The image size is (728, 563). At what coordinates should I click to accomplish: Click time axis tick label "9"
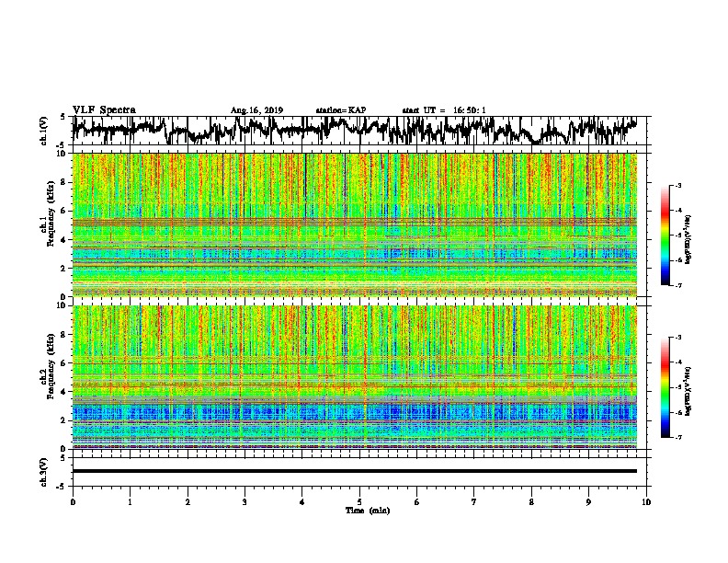588,502
